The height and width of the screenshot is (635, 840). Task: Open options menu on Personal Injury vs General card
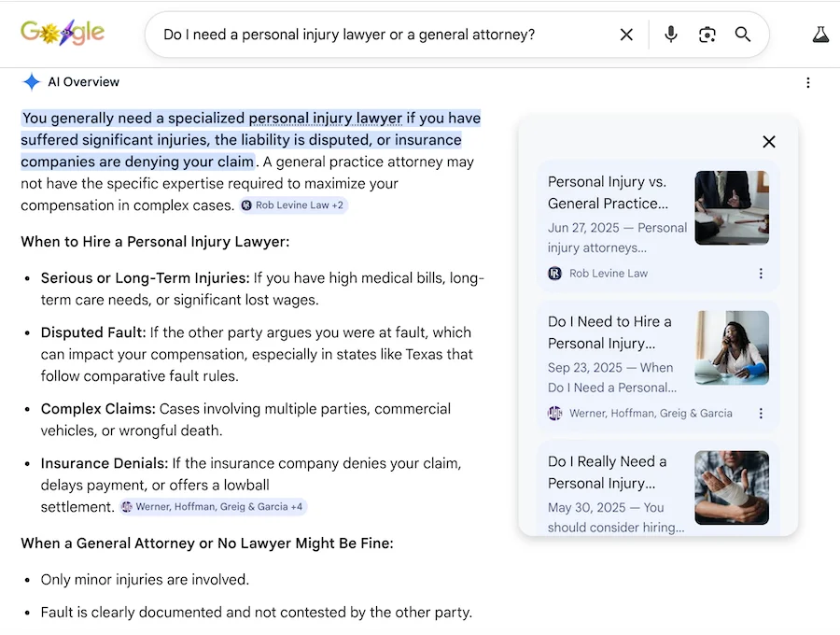pos(761,273)
